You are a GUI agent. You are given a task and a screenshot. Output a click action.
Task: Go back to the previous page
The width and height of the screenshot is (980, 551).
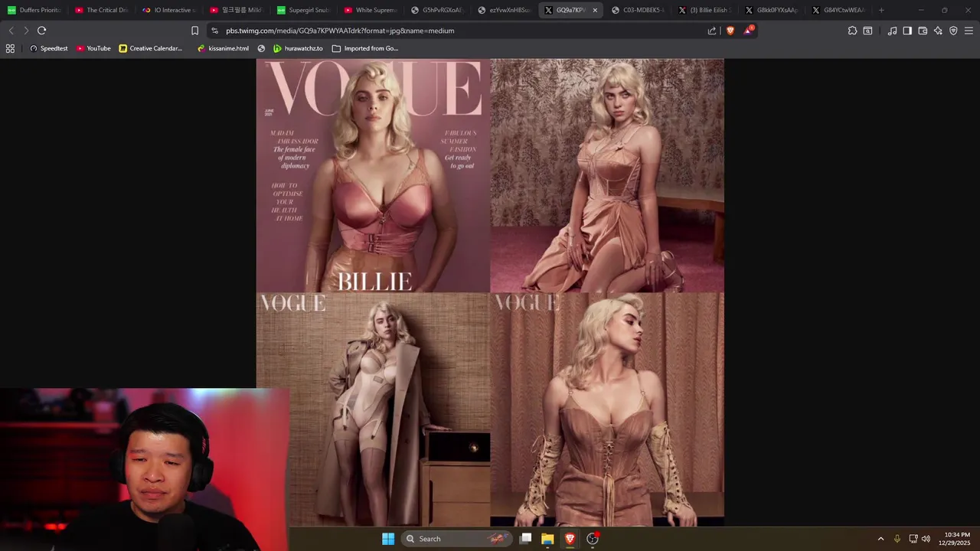(x=11, y=31)
